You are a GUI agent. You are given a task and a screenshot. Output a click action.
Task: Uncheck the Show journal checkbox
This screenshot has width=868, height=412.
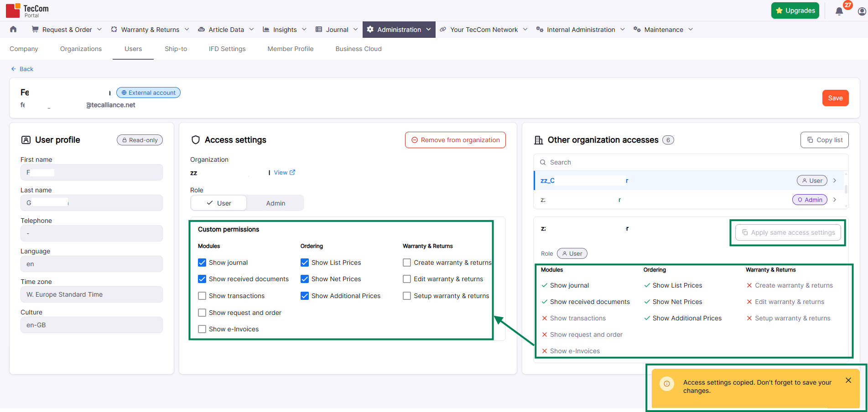[x=202, y=263]
